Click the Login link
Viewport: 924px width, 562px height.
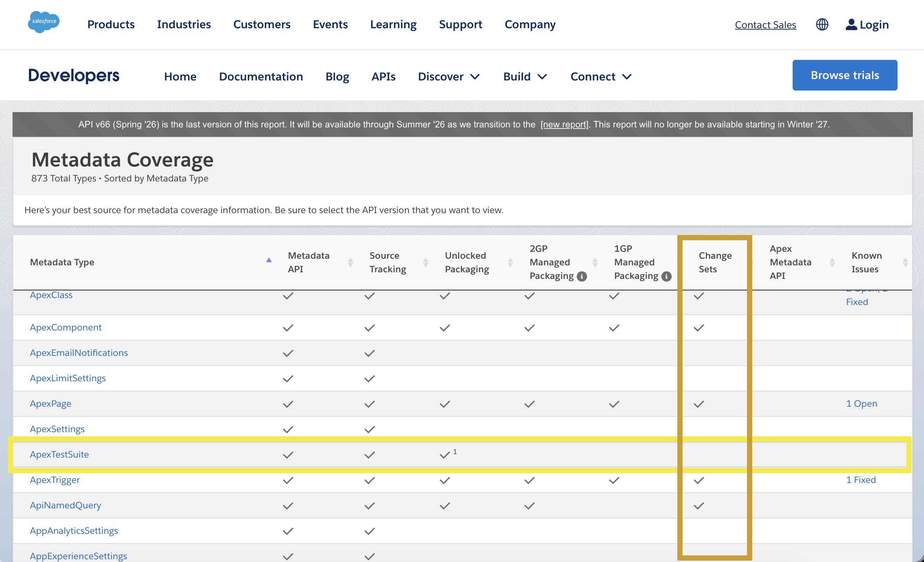click(x=874, y=25)
